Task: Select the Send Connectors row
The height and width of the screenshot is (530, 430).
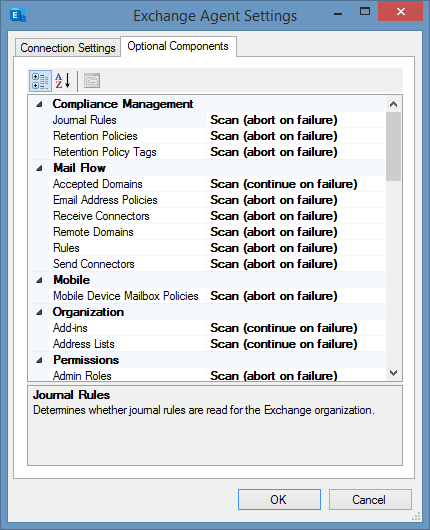Action: click(217, 264)
